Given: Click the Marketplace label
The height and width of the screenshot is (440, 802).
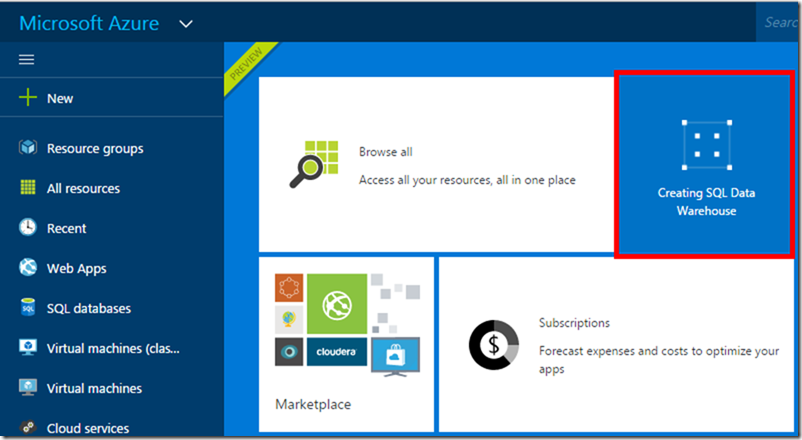Looking at the screenshot, I should click(313, 404).
